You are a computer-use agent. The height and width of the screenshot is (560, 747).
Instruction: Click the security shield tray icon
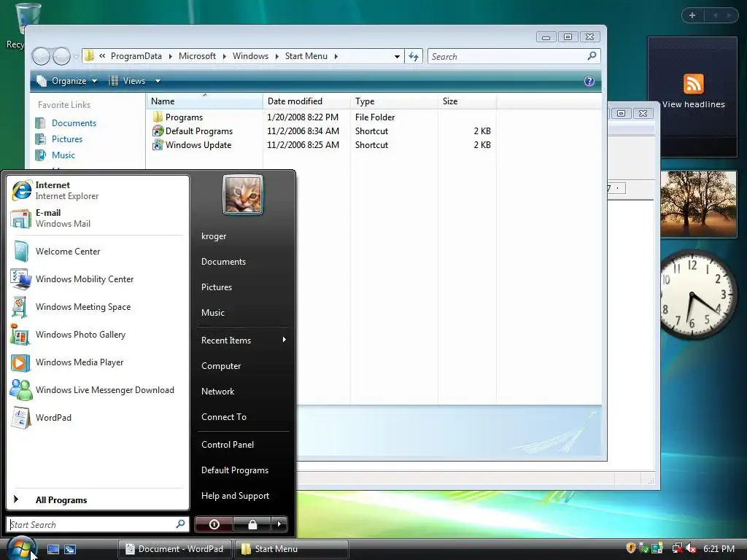coord(631,548)
